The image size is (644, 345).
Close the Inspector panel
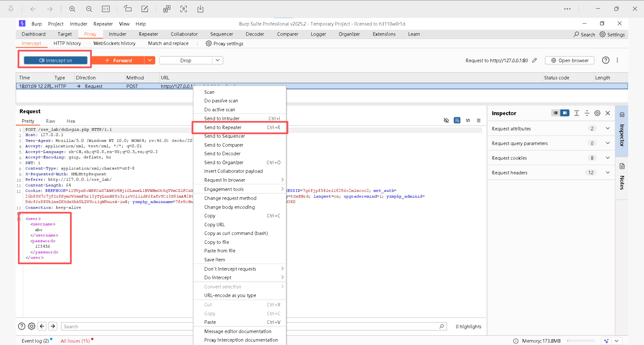point(608,113)
